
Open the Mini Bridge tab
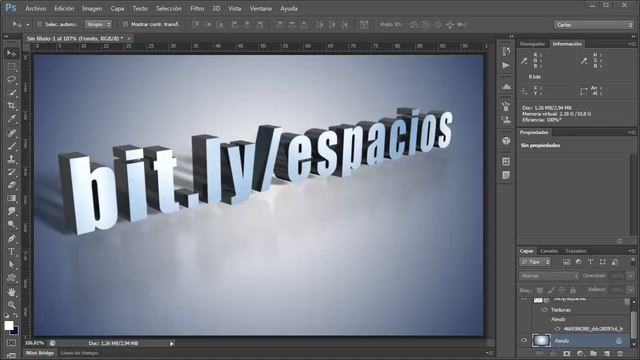40,353
